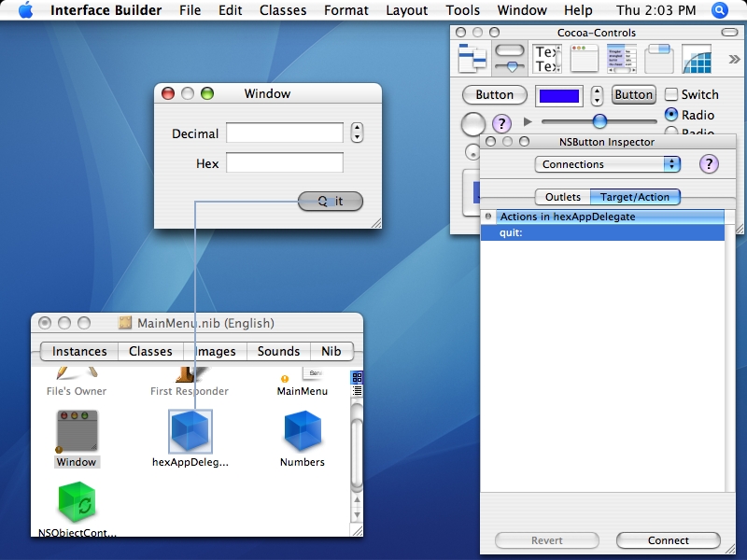
Task: Click the palette's purple help button
Action: [x=501, y=124]
